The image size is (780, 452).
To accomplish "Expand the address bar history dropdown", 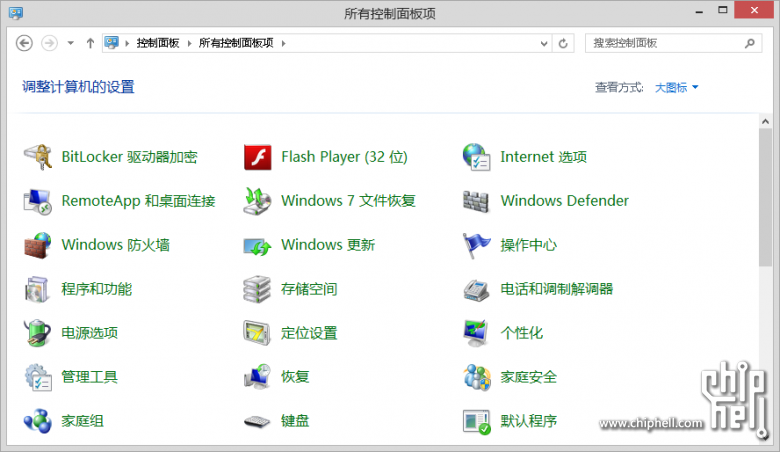I will click(x=544, y=43).
